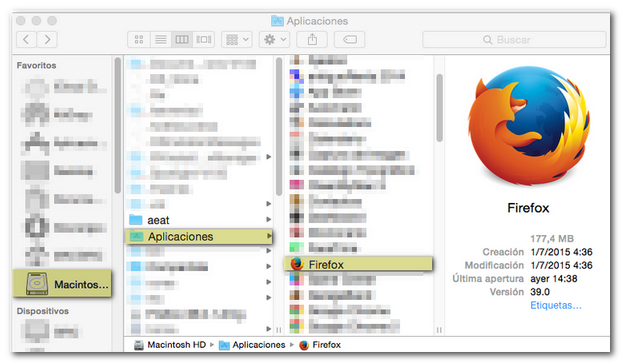Go back with the left arrow
The width and height of the screenshot is (621, 363).
26,40
